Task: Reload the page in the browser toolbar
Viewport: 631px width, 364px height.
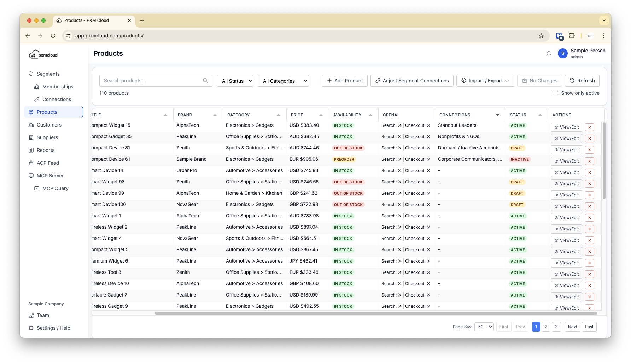Action: (x=53, y=36)
